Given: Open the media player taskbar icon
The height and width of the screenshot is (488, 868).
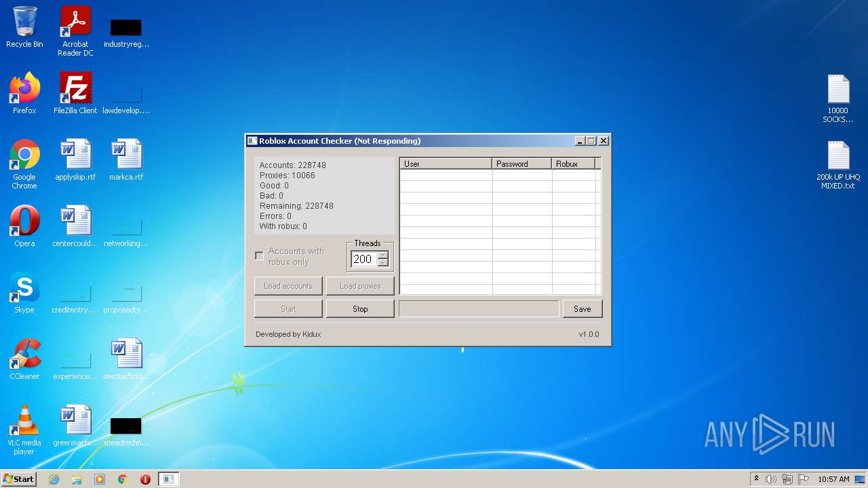Looking at the screenshot, I should [100, 479].
